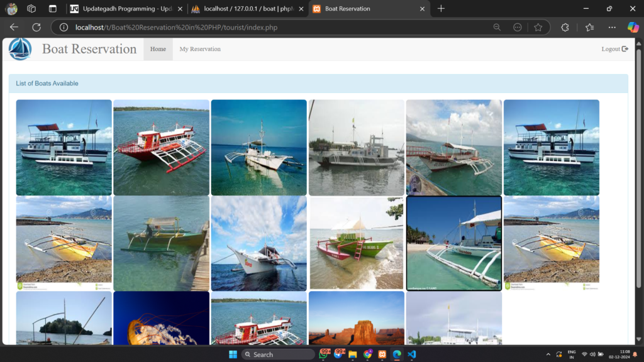Image resolution: width=644 pixels, height=362 pixels.
Task: View site information icon in address bar
Action: point(64,28)
